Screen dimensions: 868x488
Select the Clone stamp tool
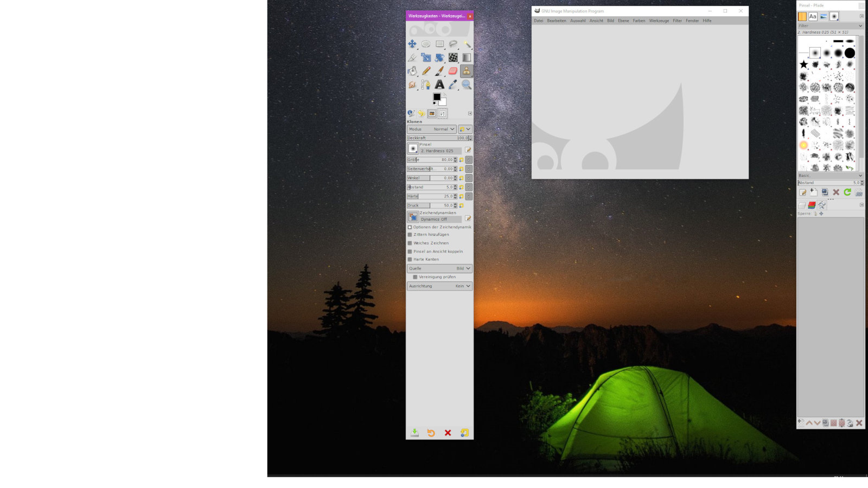click(x=467, y=71)
